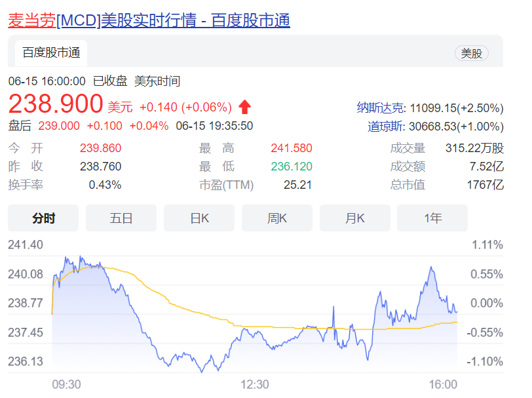
Task: Switch to the 月K chart tab
Action: click(355, 218)
